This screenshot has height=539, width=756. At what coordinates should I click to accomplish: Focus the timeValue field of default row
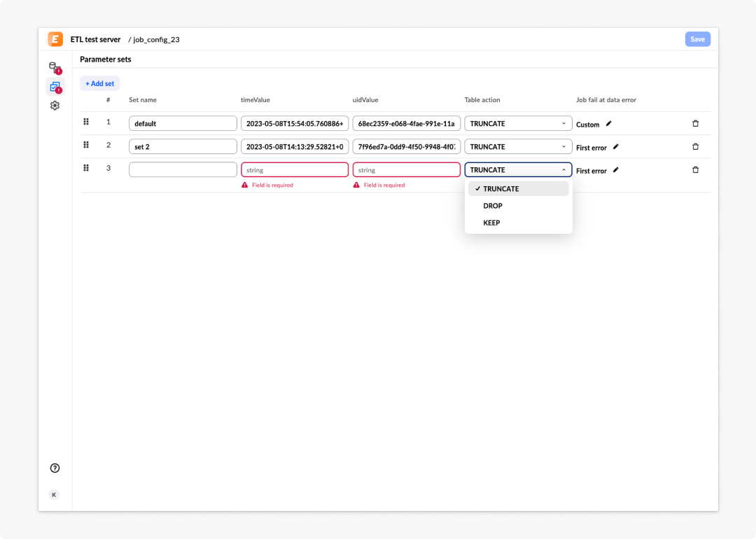point(295,123)
